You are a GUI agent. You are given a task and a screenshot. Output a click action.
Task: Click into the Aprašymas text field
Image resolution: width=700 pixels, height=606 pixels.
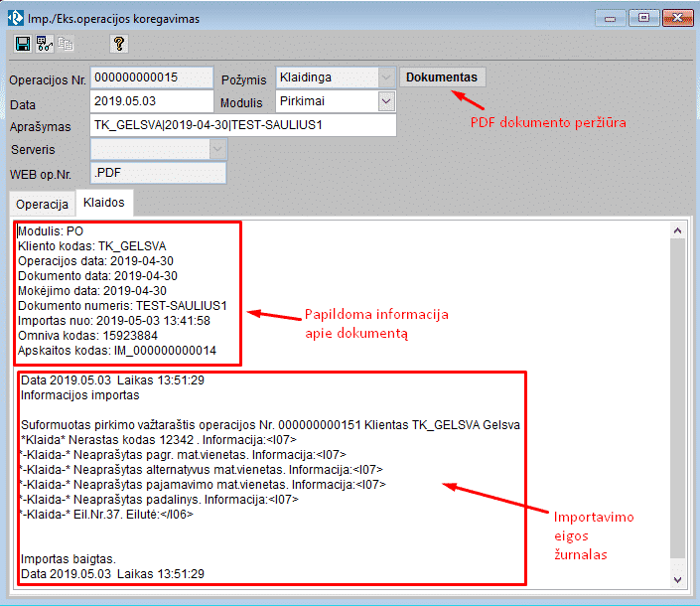(x=242, y=125)
